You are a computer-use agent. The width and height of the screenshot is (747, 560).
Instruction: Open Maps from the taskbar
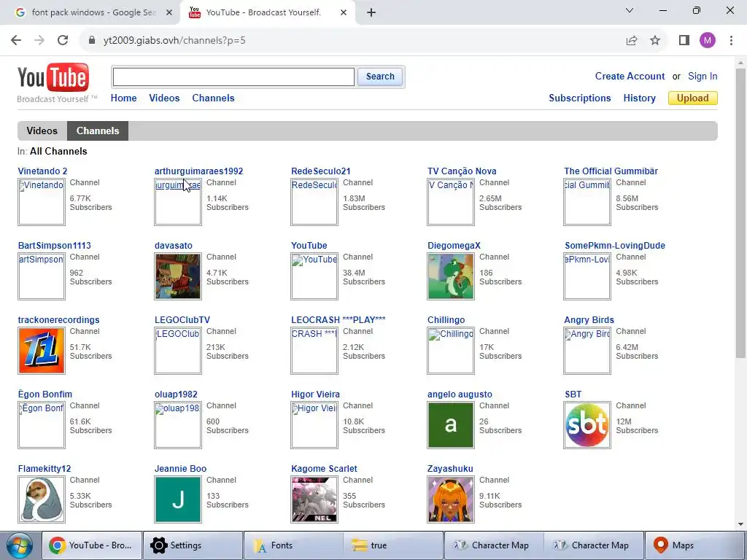[695, 545]
